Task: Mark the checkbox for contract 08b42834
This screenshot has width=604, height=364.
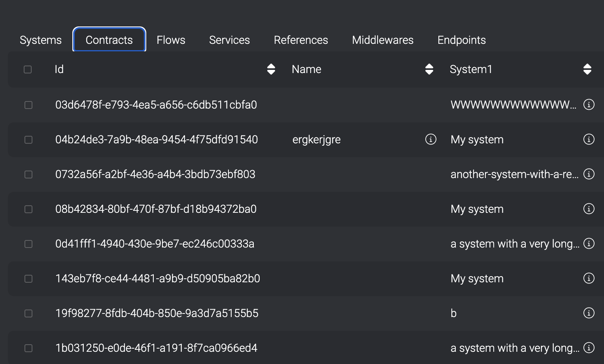Action: click(x=28, y=209)
